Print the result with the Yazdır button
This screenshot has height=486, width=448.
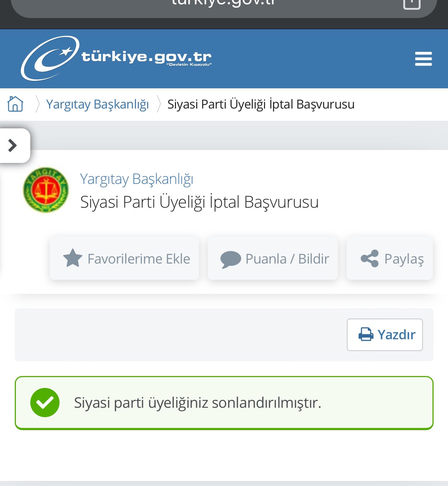click(385, 335)
